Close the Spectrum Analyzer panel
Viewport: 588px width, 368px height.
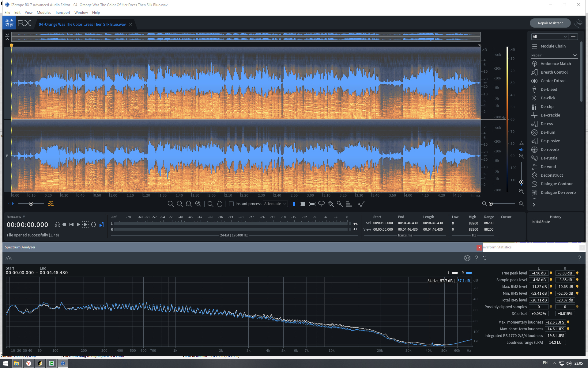click(x=479, y=247)
